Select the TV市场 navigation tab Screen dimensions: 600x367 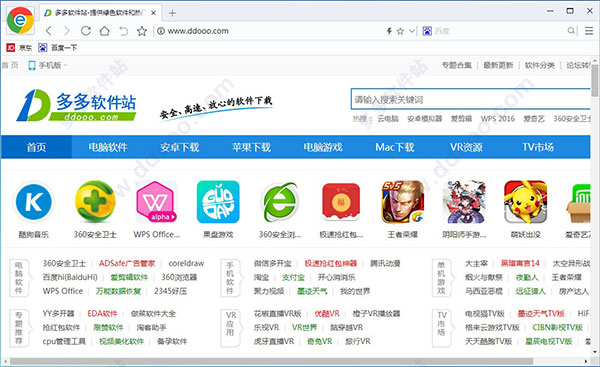538,147
